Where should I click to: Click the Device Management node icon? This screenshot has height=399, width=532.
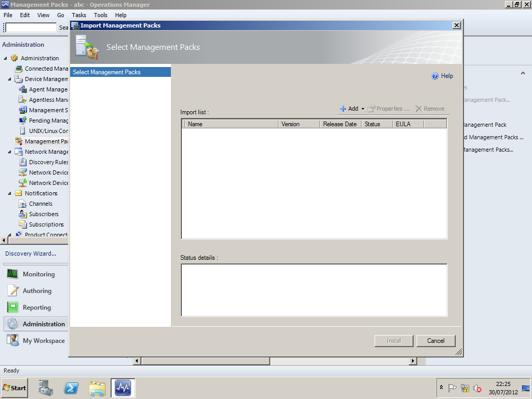19,79
